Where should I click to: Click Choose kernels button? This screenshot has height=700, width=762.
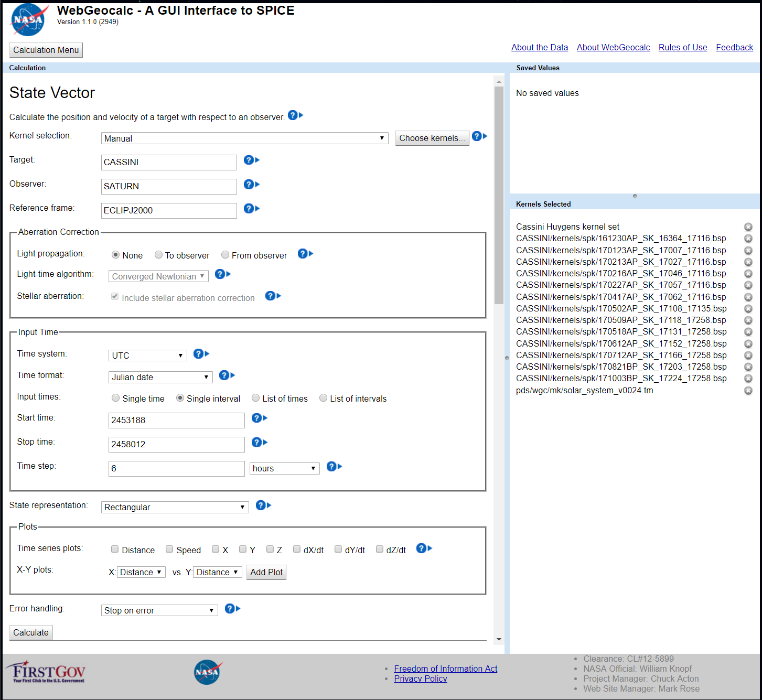(x=432, y=138)
